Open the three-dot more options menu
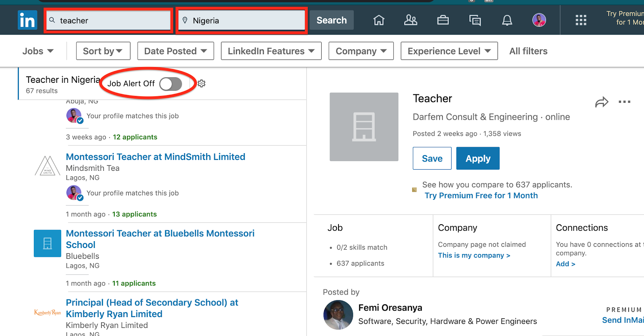Viewport: 644px width, 336px height. tap(624, 102)
